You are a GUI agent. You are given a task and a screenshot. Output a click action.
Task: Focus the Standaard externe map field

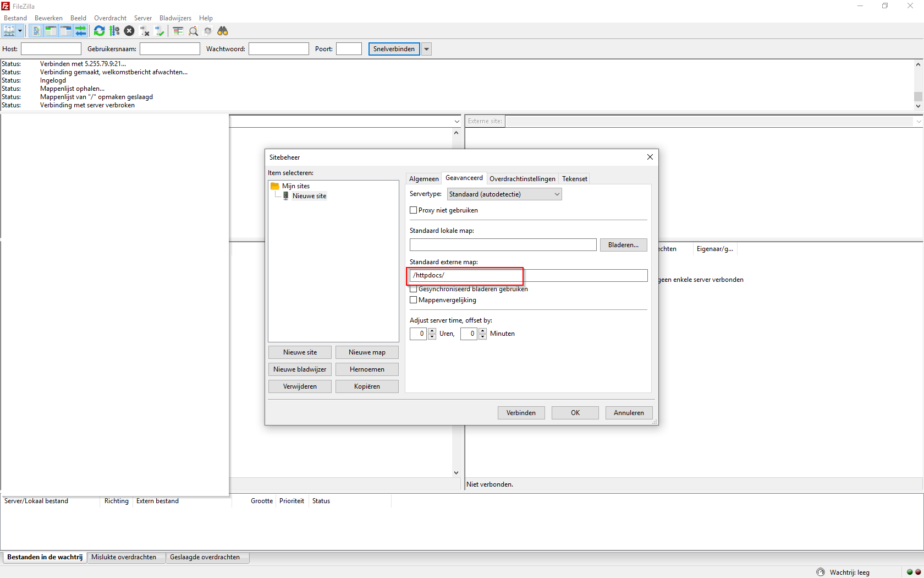tap(529, 275)
